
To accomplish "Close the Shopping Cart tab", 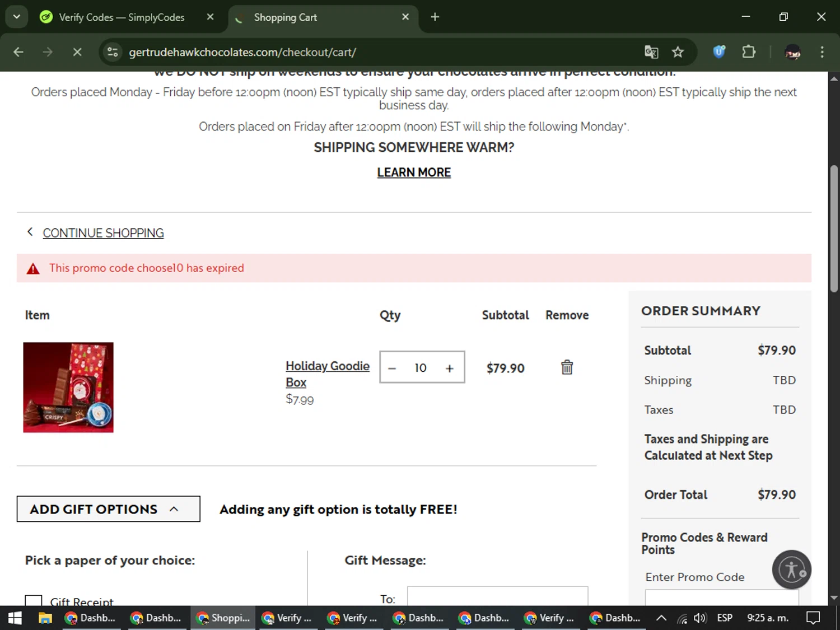I will [405, 17].
